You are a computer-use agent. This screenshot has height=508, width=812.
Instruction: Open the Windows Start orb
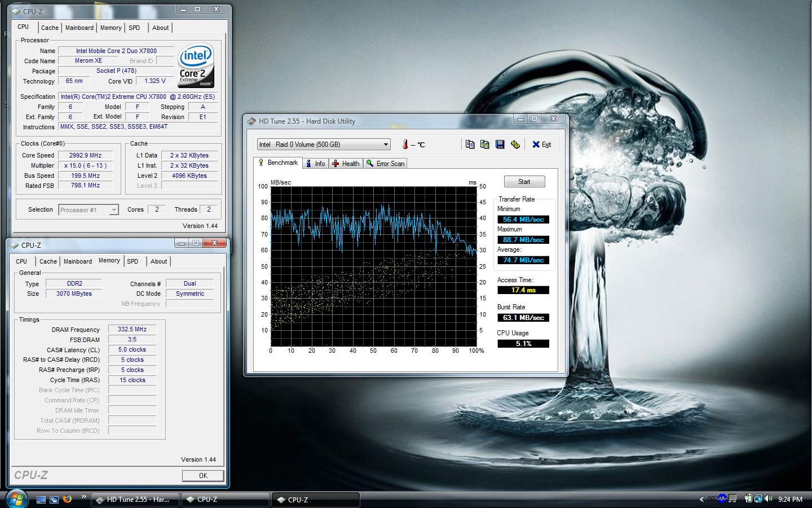click(x=16, y=499)
